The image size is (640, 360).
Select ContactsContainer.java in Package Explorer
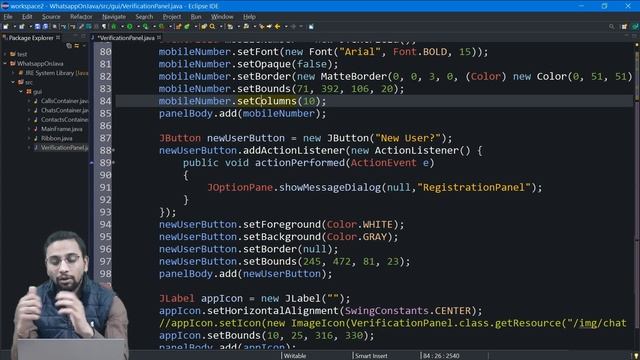coord(64,120)
